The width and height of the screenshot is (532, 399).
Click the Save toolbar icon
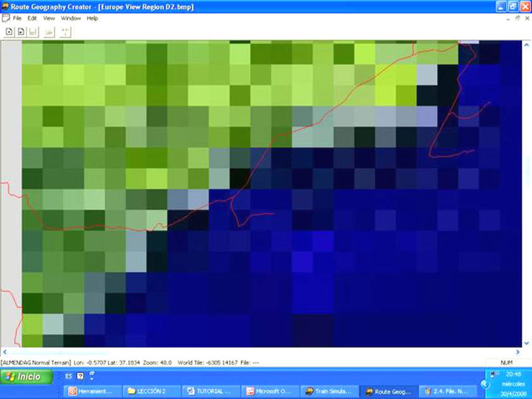[33, 31]
